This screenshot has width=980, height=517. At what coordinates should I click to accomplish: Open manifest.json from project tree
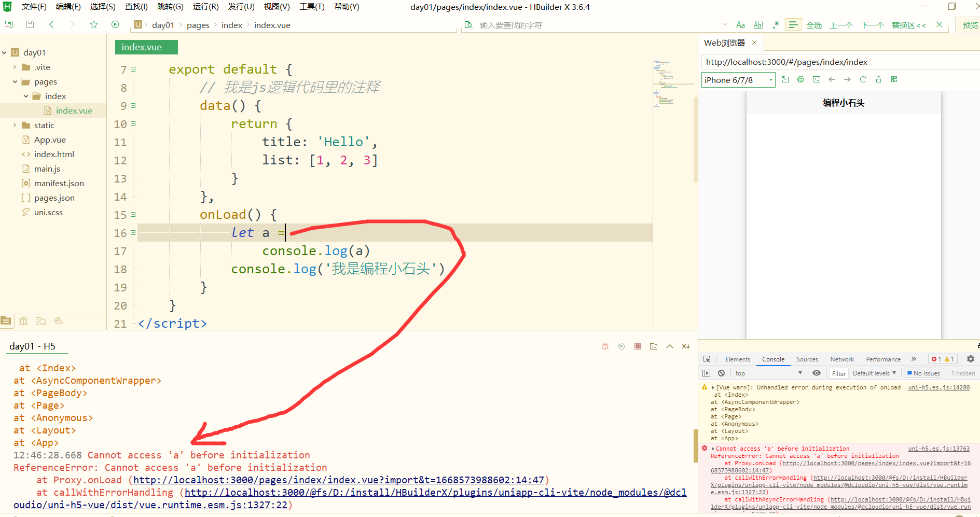[59, 183]
